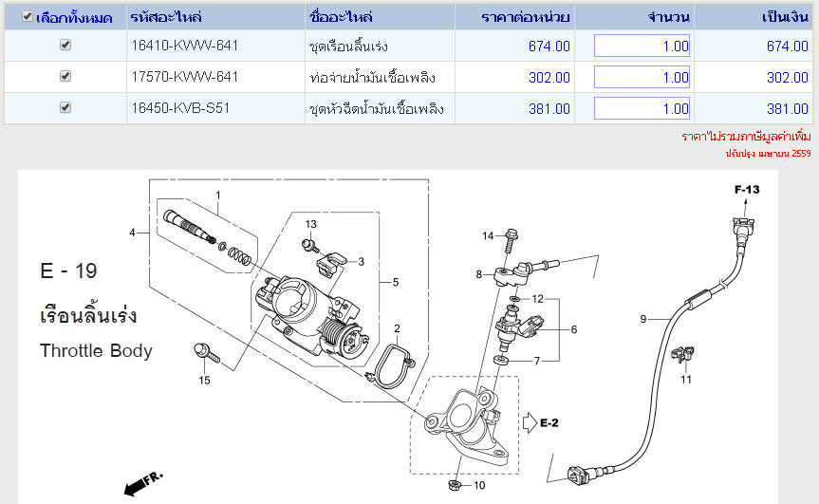Click part number 15 bolt label
This screenshot has width=819, height=504.
204,381
